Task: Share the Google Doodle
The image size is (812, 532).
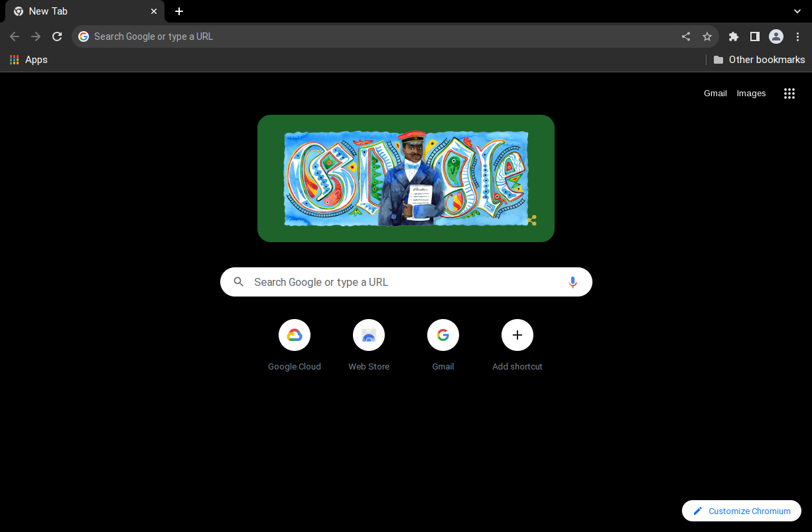Action: (x=531, y=220)
